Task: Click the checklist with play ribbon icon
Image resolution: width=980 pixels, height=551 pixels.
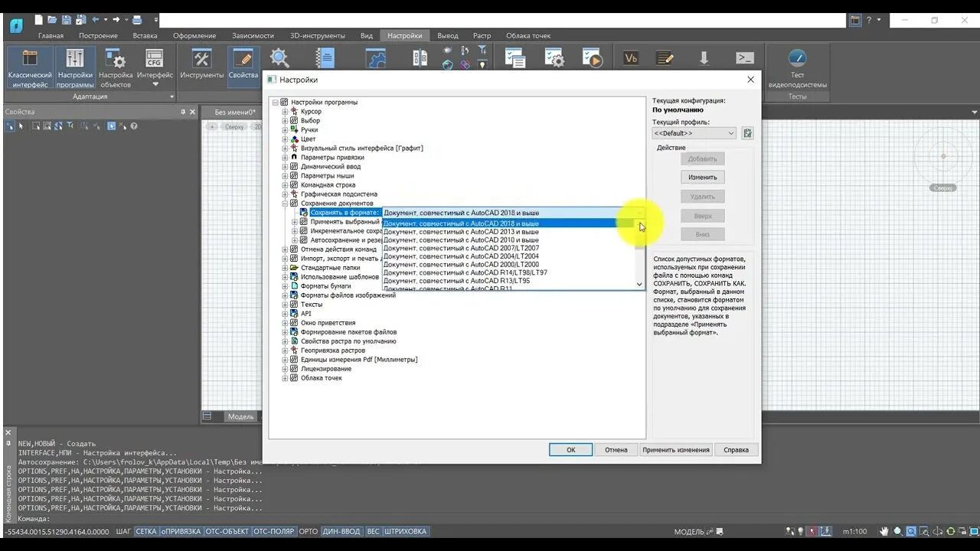Action: (593, 59)
